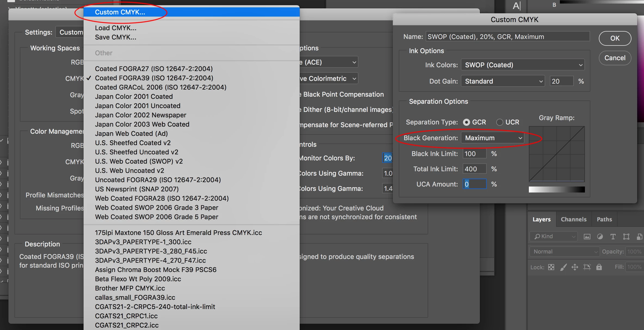This screenshot has height=330, width=644.
Task: Click the type layer filter icon
Action: coord(613,237)
